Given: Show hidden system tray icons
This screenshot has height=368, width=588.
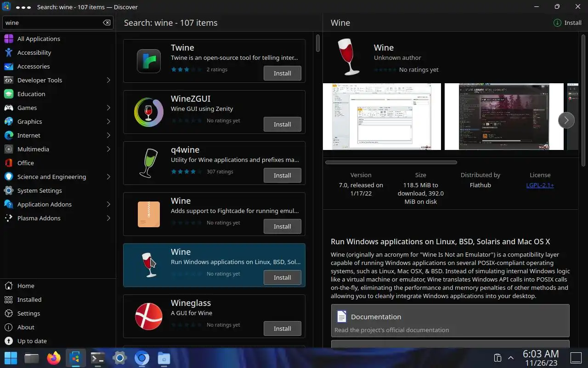Looking at the screenshot, I should tap(510, 358).
